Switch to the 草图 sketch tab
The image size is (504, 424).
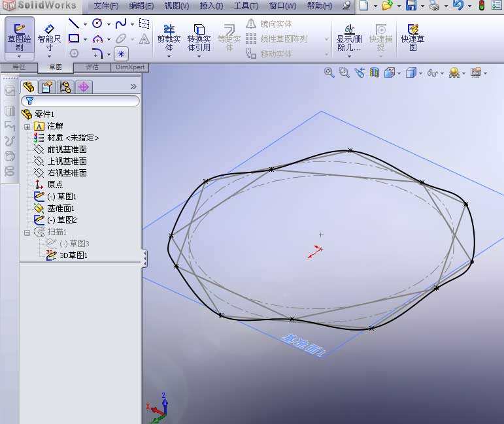[x=56, y=67]
